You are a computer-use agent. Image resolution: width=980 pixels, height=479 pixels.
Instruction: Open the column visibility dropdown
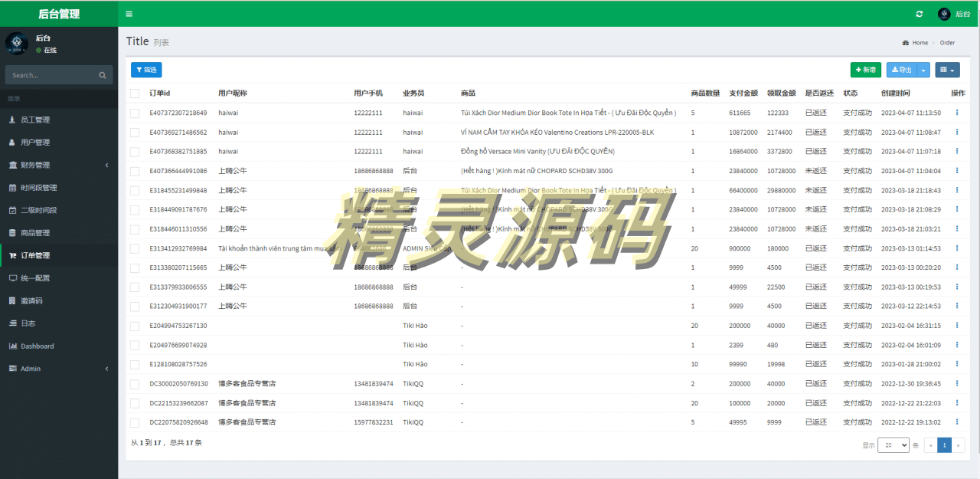pos(948,70)
